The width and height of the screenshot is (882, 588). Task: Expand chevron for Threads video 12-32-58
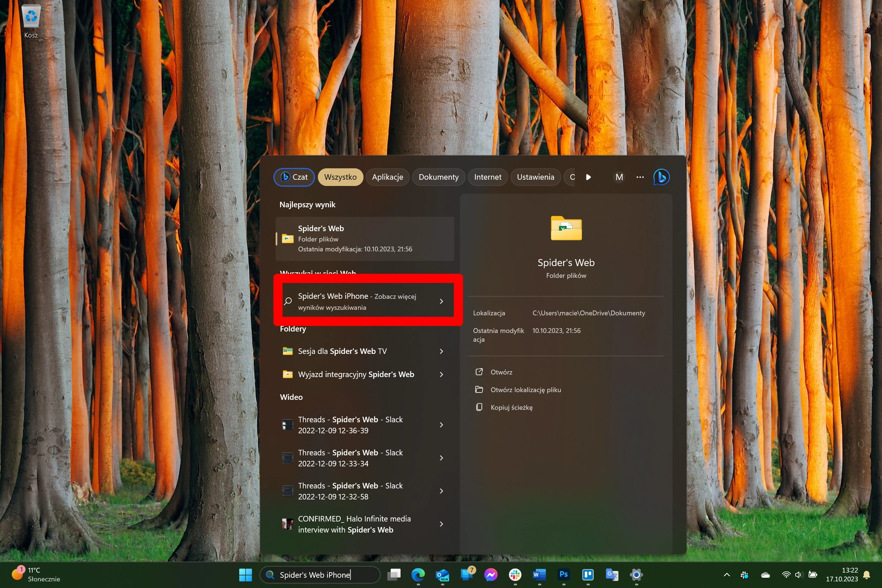click(441, 491)
